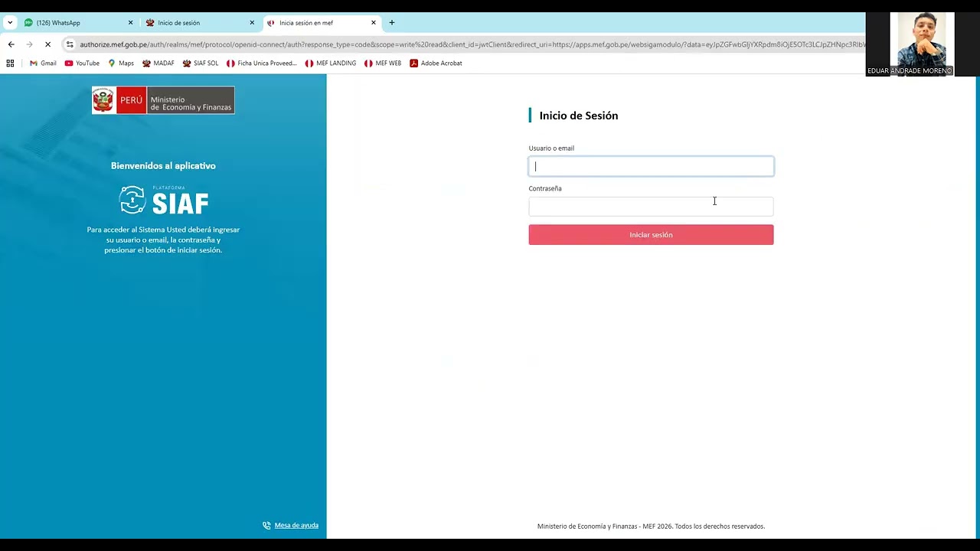Click the forward navigation arrow
This screenshot has width=980, height=551.
[30, 44]
